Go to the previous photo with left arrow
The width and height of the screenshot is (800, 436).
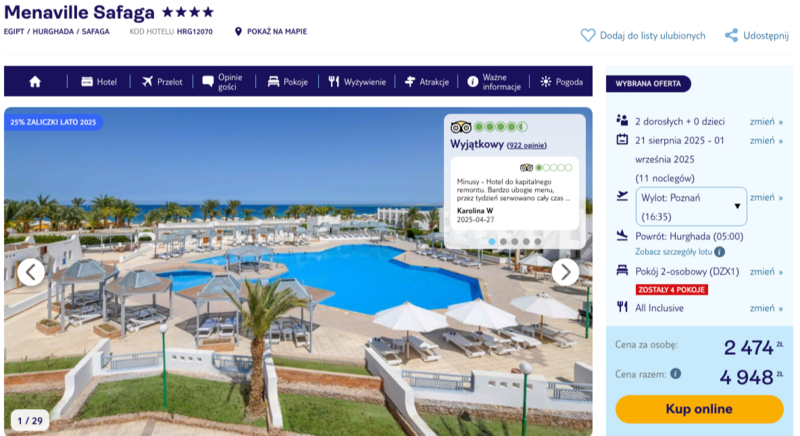coord(31,272)
